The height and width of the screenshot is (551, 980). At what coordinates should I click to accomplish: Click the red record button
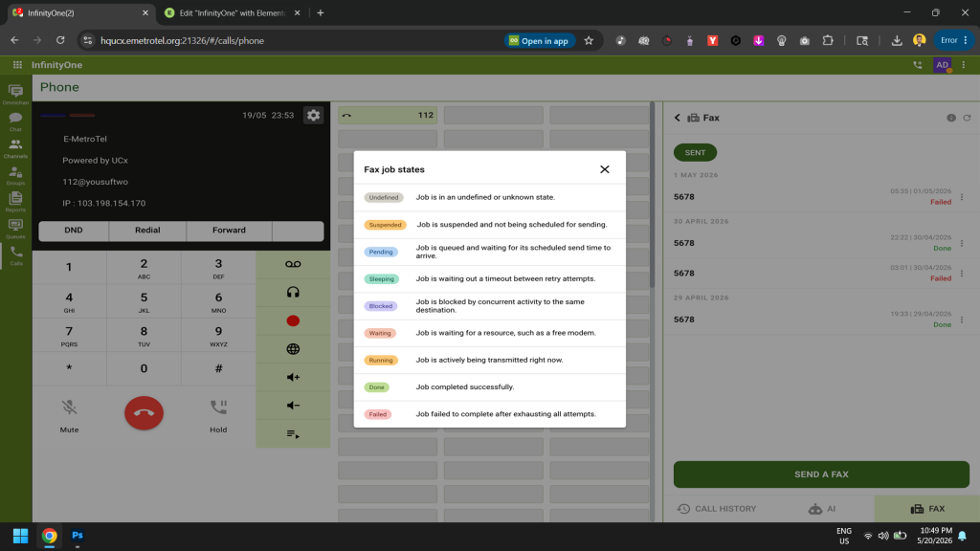click(x=293, y=320)
